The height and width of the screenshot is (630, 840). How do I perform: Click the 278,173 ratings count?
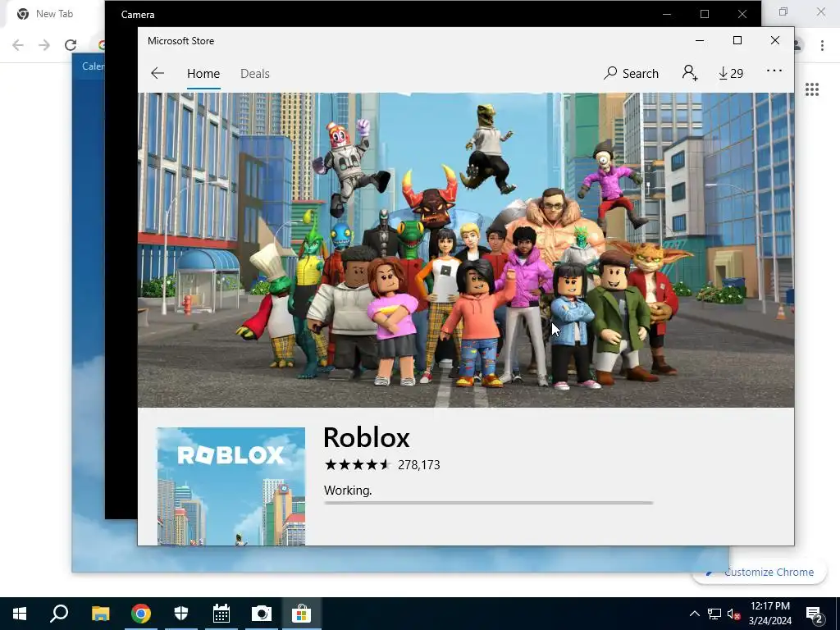click(x=419, y=465)
